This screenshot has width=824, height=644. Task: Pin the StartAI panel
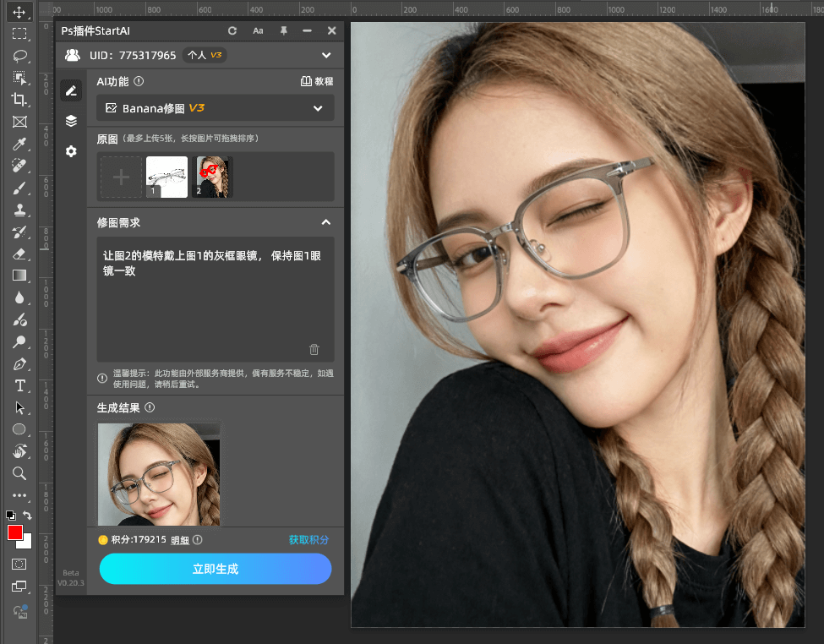click(x=283, y=30)
